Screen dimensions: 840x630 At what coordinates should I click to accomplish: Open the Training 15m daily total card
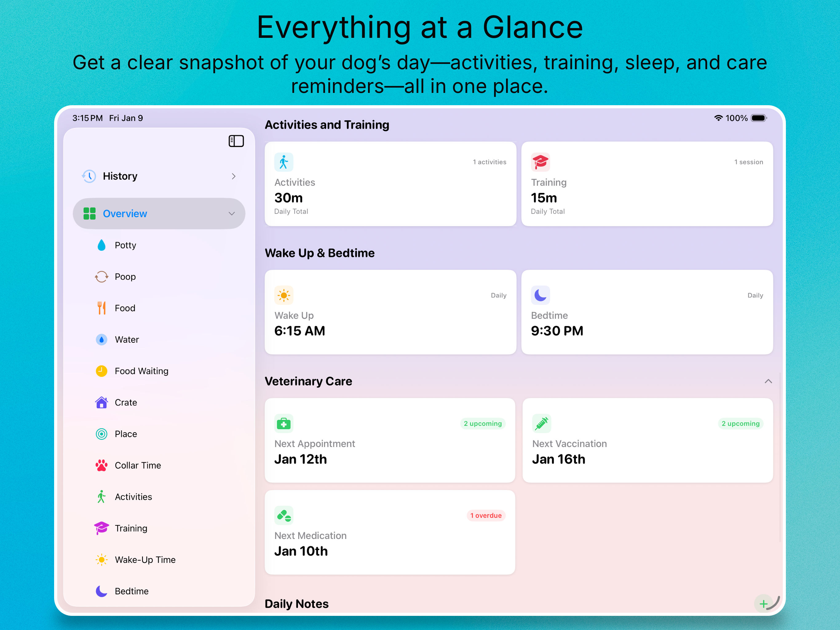[647, 184]
